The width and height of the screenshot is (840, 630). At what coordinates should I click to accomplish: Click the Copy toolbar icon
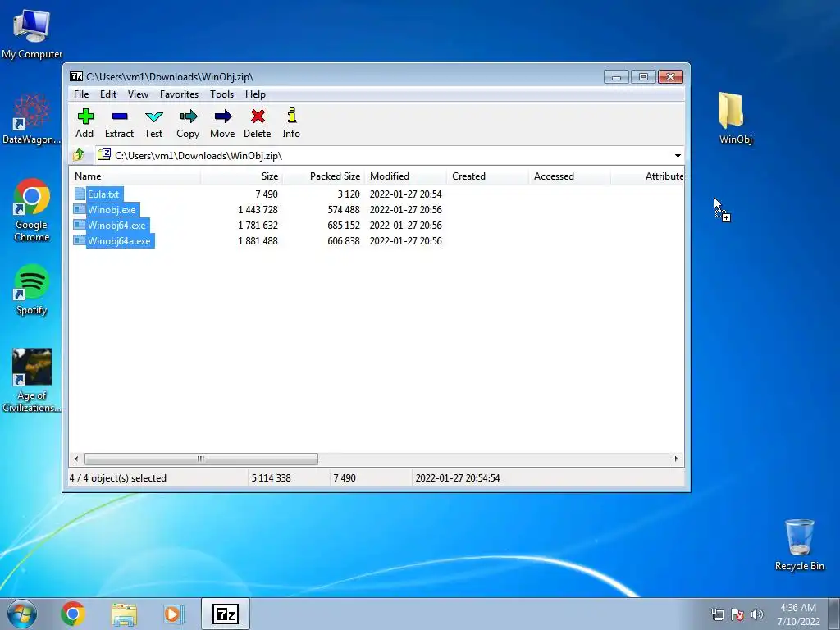click(188, 116)
